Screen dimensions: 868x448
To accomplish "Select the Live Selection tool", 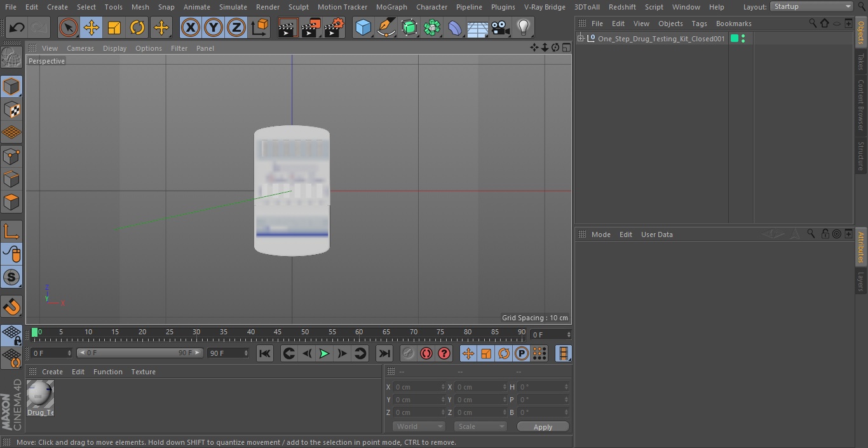I will coord(69,27).
